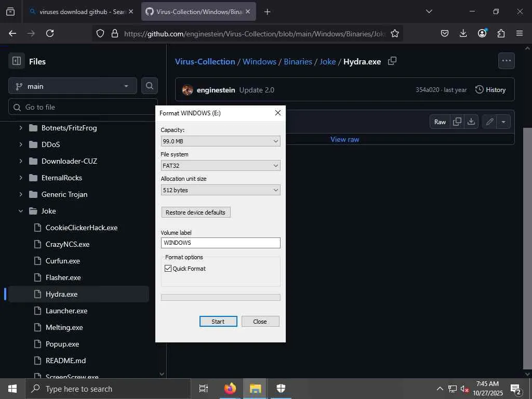The width and height of the screenshot is (532, 399).
Task: Open the File system FAT32 dropdown
Action: tap(220, 166)
